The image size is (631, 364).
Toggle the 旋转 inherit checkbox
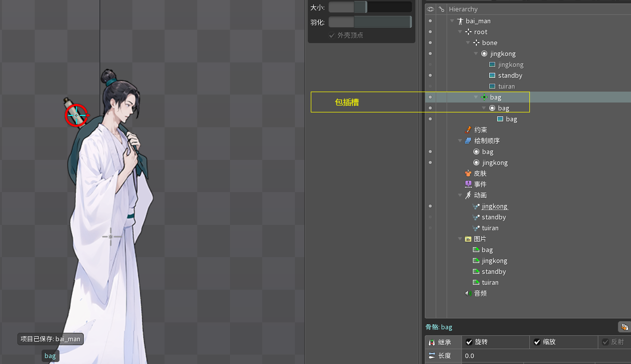click(x=469, y=342)
